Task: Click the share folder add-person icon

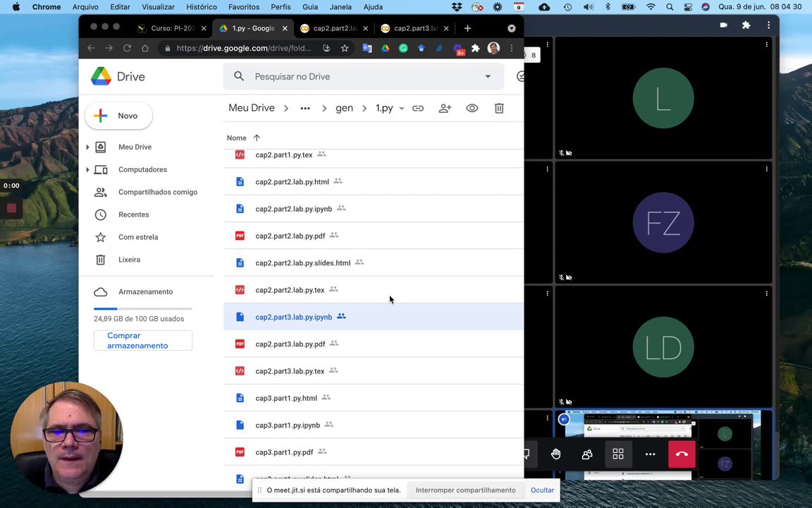Action: coord(445,108)
